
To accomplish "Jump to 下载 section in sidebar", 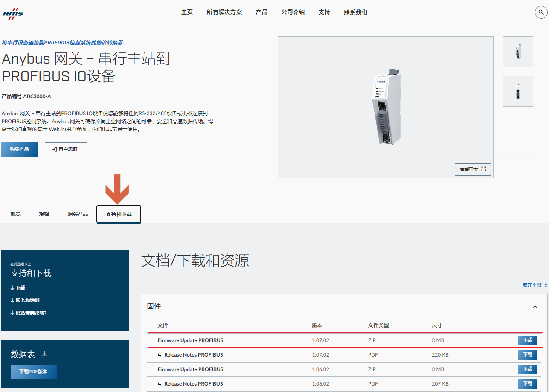I will (x=18, y=288).
